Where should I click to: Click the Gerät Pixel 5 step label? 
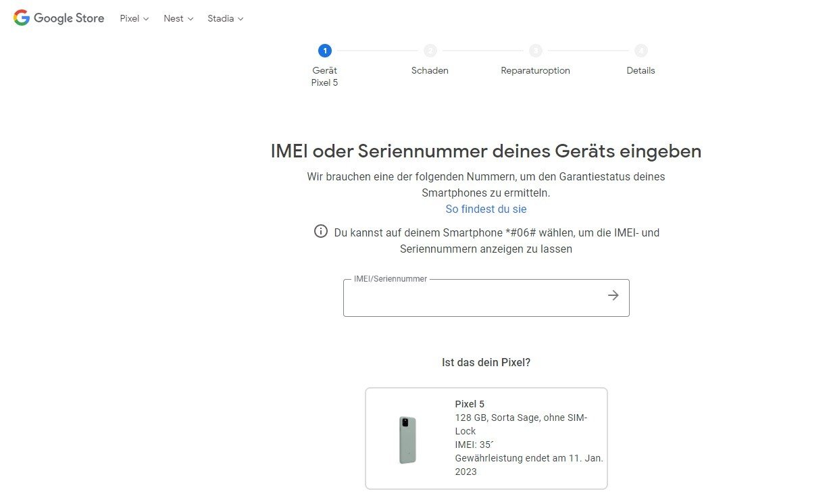click(325, 76)
